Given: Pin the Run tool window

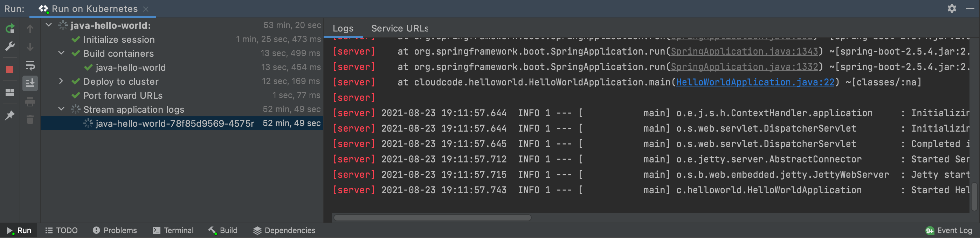Looking at the screenshot, I should [x=10, y=115].
